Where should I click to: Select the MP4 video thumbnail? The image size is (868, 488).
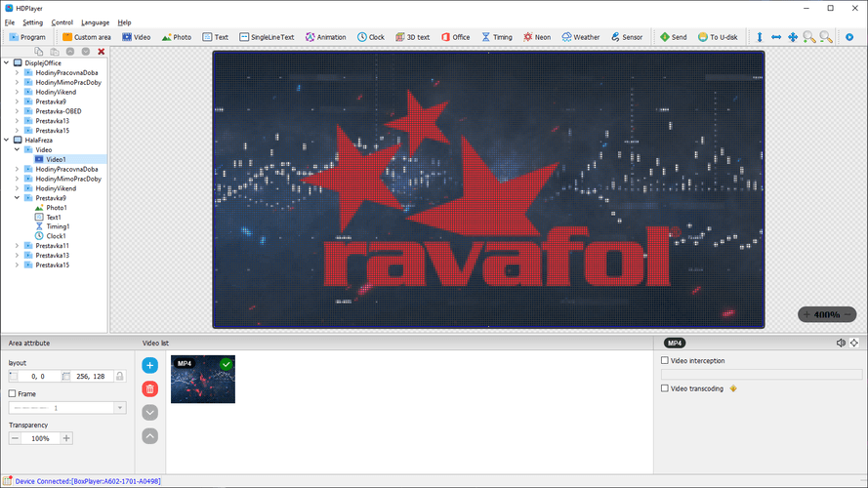click(203, 379)
